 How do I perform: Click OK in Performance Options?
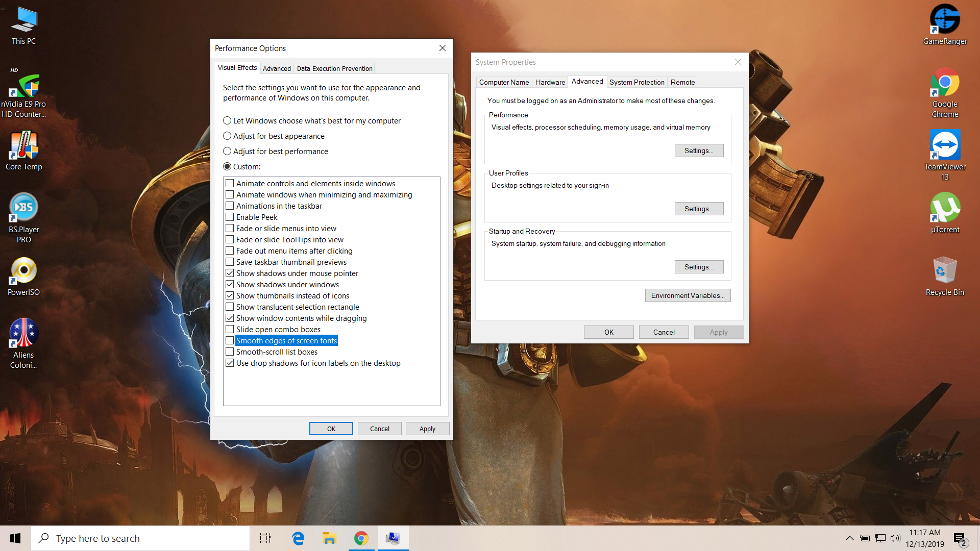[331, 429]
